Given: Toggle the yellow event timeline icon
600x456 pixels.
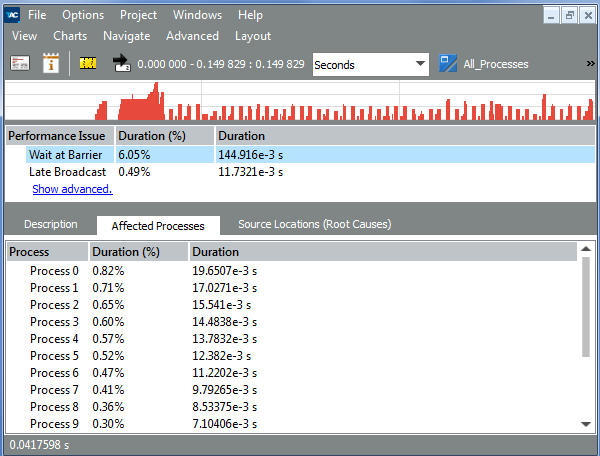Looking at the screenshot, I should point(88,63).
